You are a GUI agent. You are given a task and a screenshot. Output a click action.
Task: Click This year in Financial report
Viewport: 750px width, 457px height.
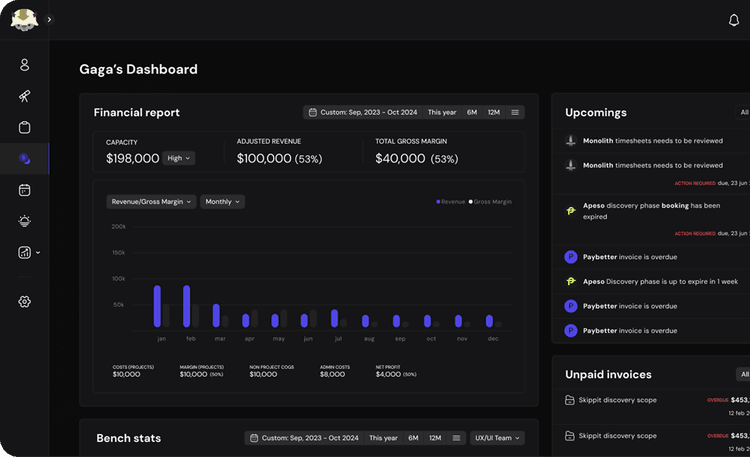[x=442, y=112]
